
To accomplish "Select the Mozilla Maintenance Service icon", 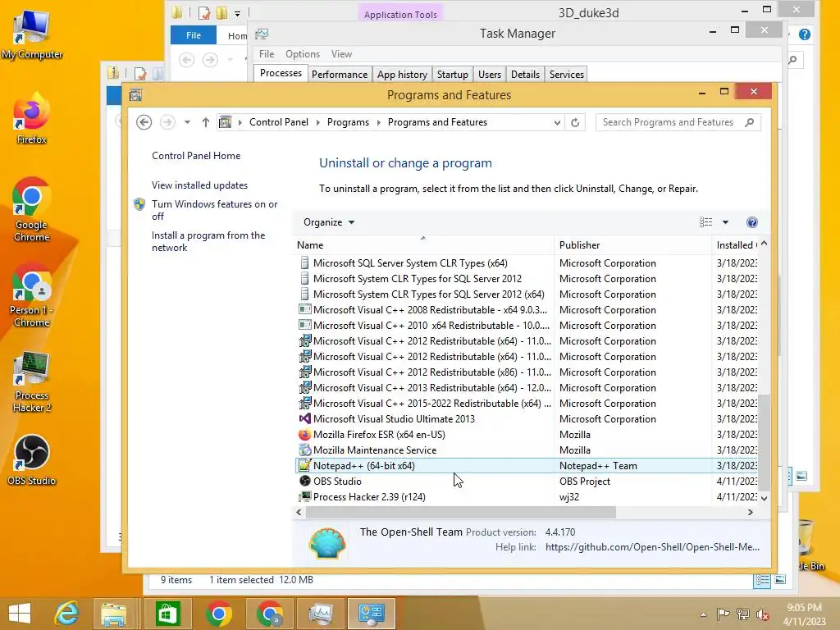I will tap(305, 450).
